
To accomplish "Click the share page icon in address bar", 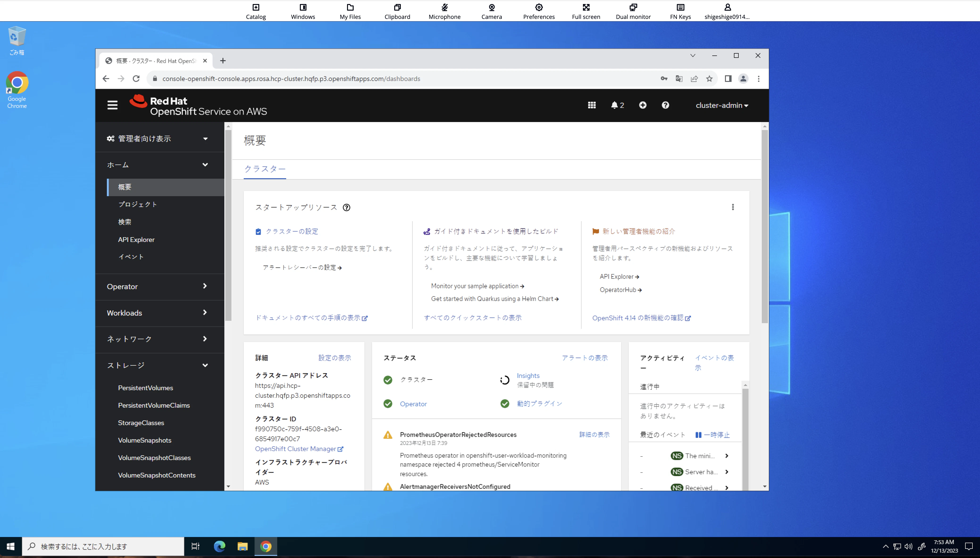I will click(x=694, y=79).
